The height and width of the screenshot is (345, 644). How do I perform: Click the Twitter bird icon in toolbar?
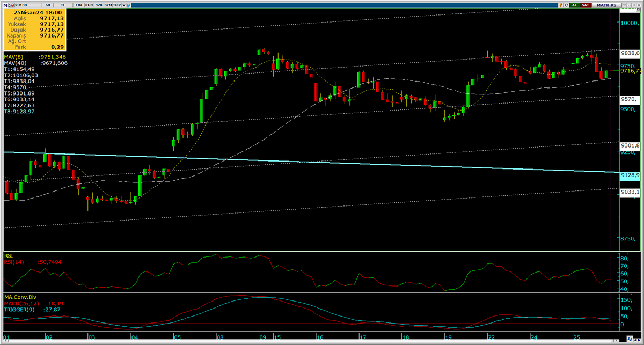coord(128,5)
